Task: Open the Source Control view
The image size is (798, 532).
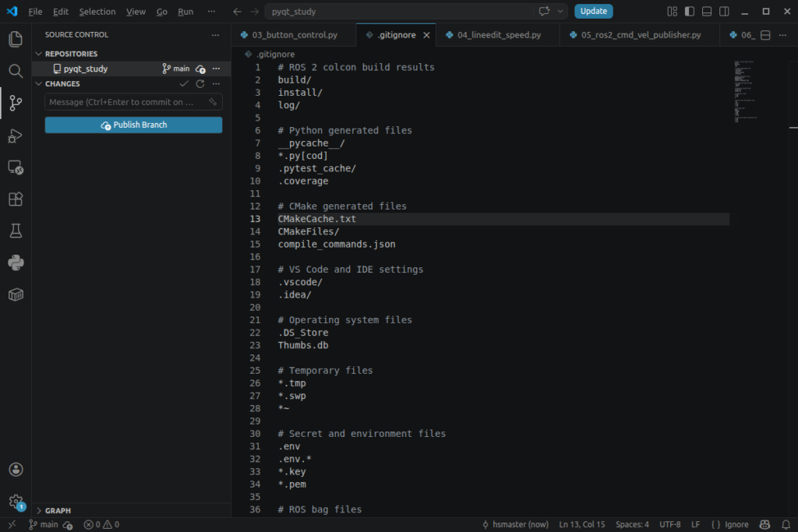Action: (x=16, y=103)
